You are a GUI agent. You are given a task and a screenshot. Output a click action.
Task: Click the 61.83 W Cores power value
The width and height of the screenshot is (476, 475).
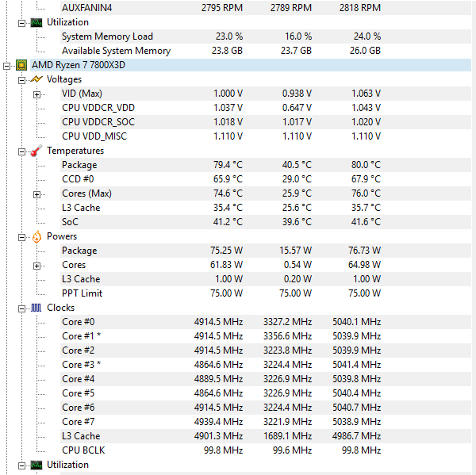tap(226, 265)
